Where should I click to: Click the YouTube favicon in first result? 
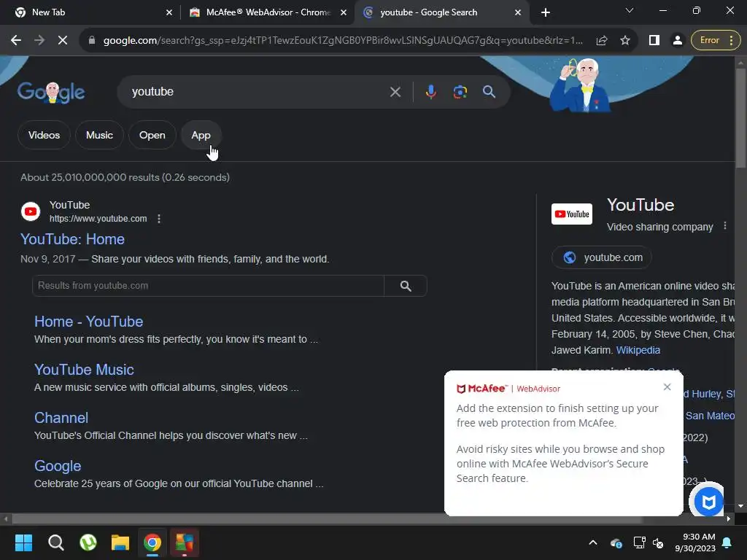click(31, 211)
